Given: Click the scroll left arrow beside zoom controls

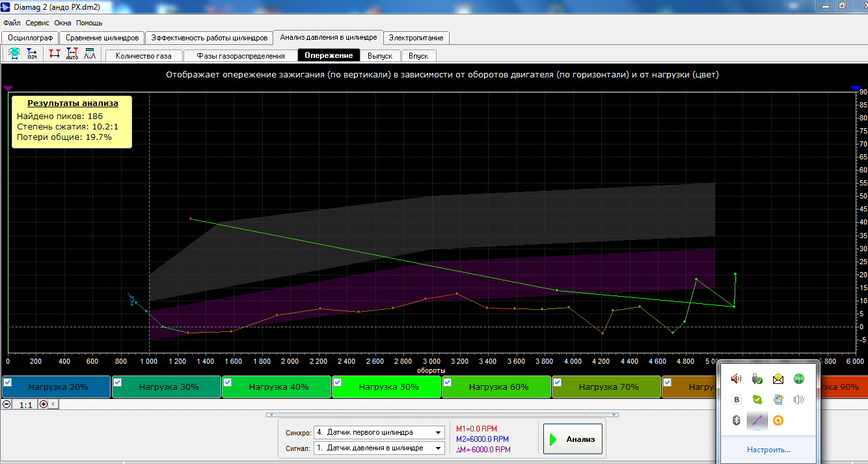Looking at the screenshot, I should 53,404.
